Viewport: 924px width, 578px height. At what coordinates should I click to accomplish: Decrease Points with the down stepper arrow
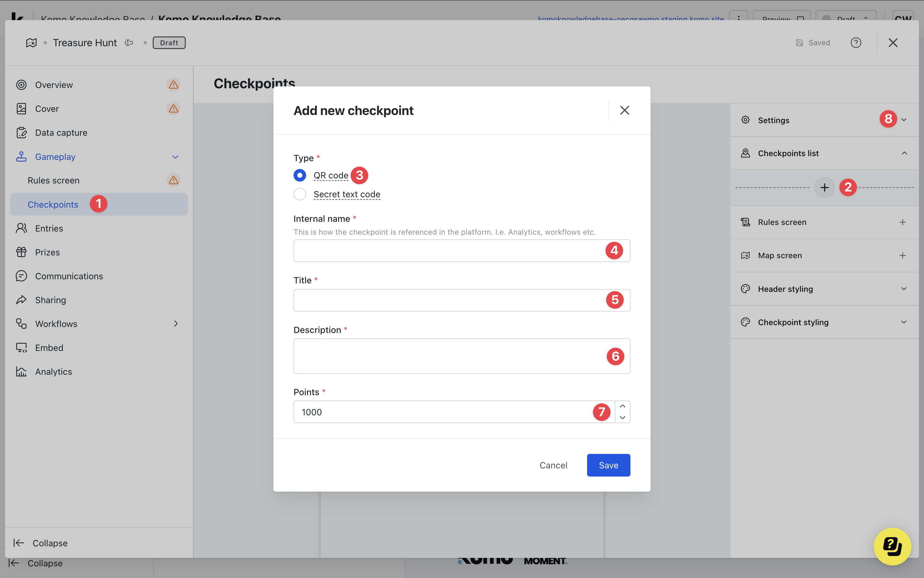tap(622, 417)
